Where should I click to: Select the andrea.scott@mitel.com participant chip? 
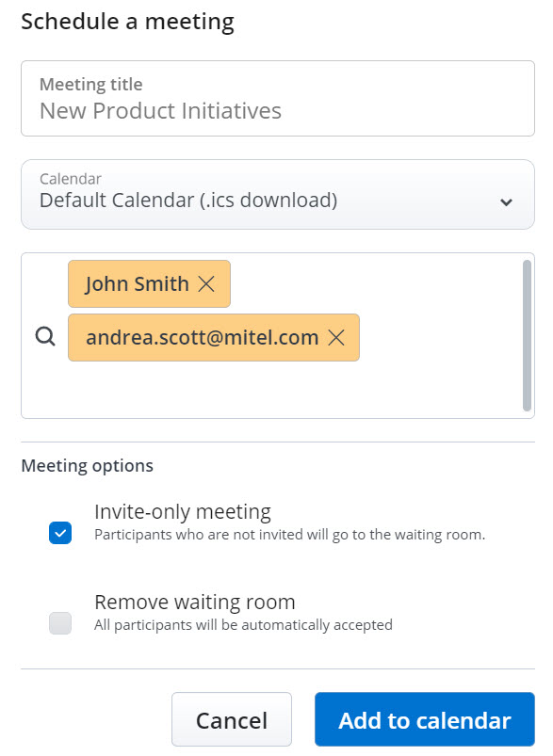203,337
